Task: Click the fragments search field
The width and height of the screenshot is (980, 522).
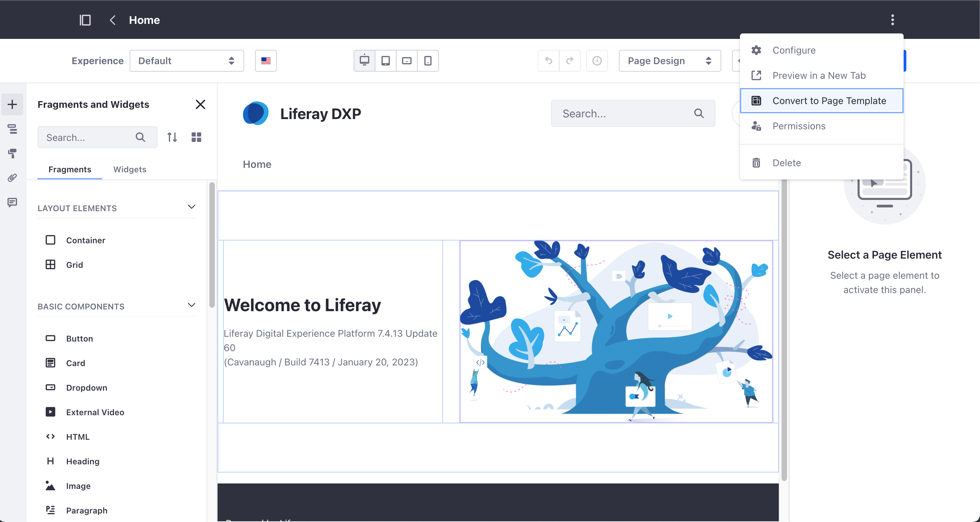Action: [98, 137]
